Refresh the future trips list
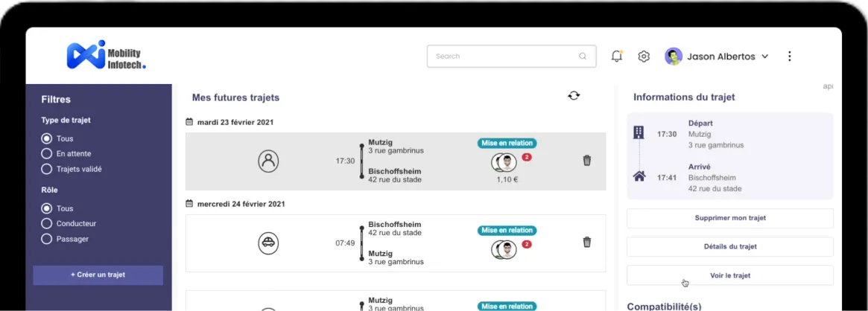 coord(574,95)
